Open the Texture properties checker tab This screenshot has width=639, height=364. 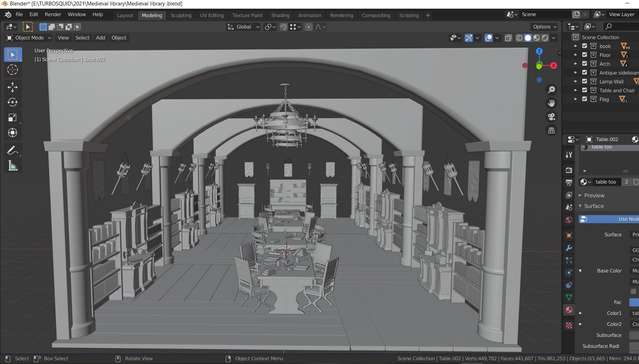click(569, 325)
